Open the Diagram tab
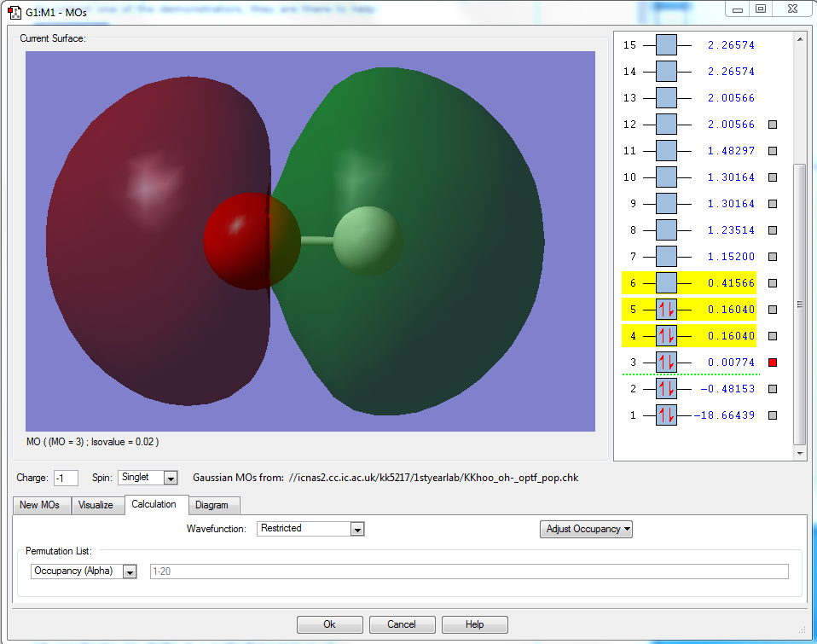Image resolution: width=817 pixels, height=644 pixels. pyautogui.click(x=211, y=505)
